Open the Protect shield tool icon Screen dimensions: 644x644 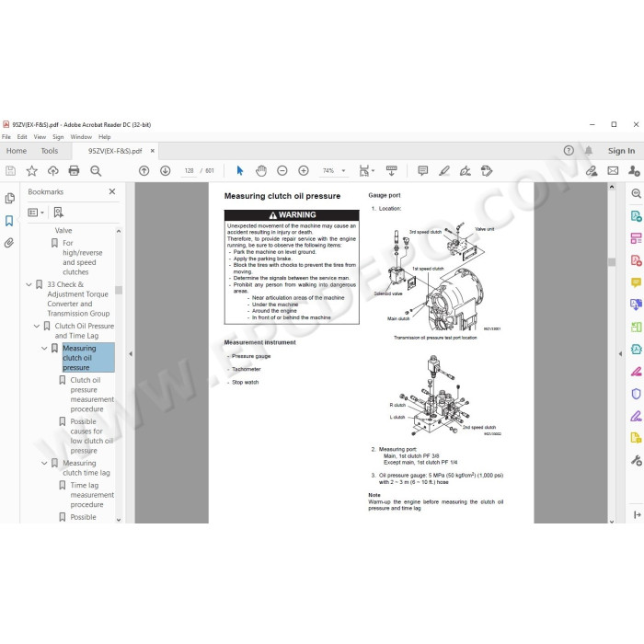point(637,394)
